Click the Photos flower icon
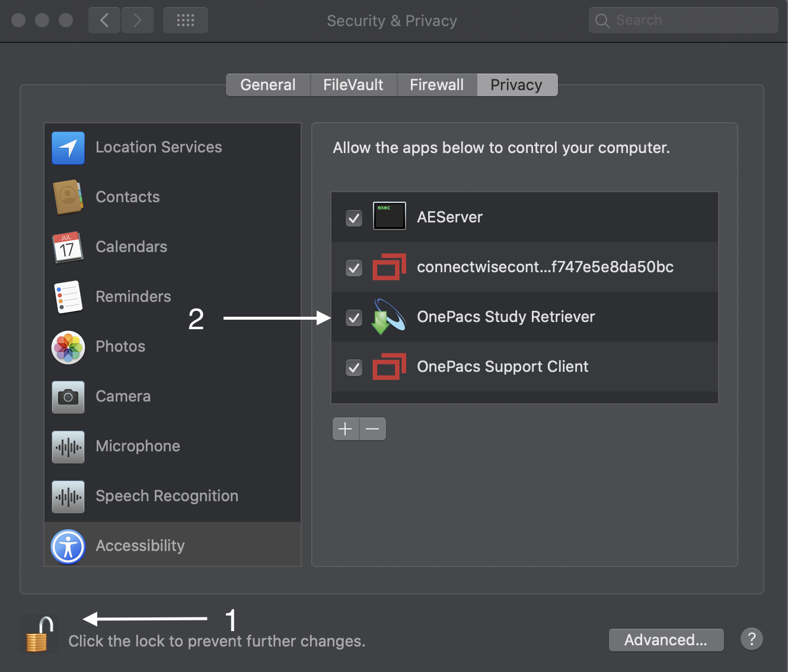Viewport: 788px width, 672px height. pos(68,347)
